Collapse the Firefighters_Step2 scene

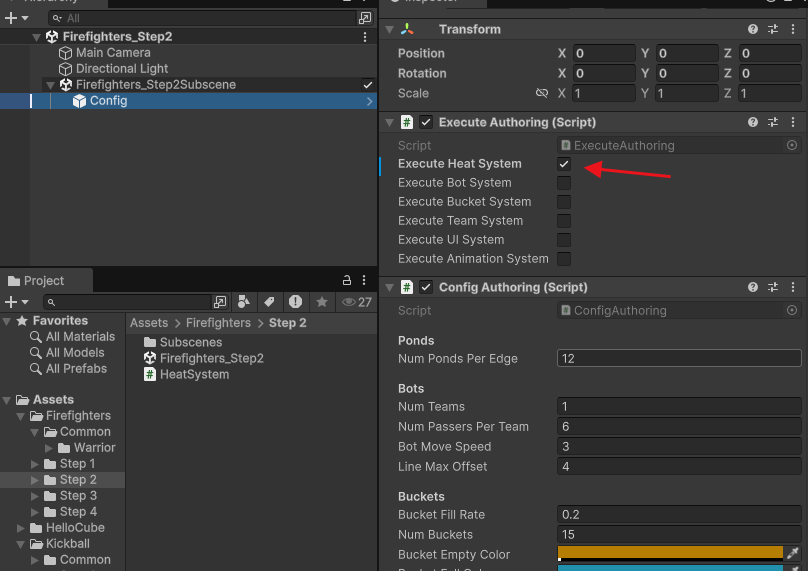tap(36, 37)
